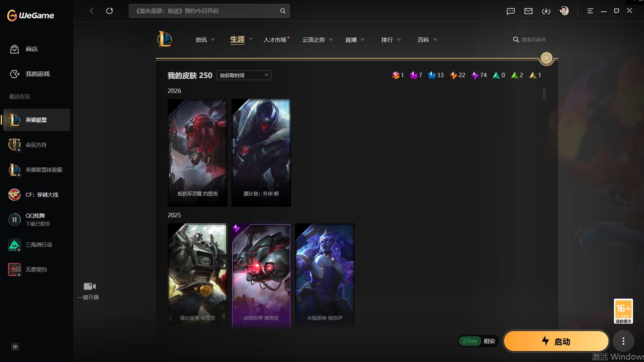The height and width of the screenshot is (362, 644).
Task: Open more options three-dot button
Action: pyautogui.click(x=623, y=341)
